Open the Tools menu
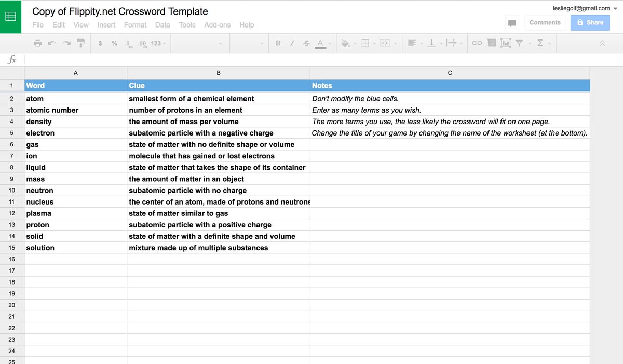The height and width of the screenshot is (364, 623). click(187, 24)
